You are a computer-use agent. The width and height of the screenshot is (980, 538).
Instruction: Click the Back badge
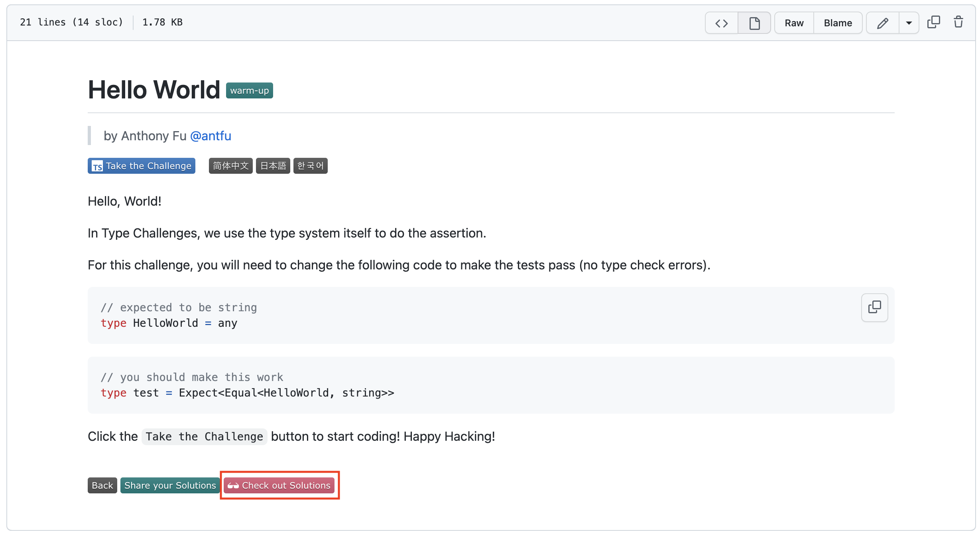[102, 485]
